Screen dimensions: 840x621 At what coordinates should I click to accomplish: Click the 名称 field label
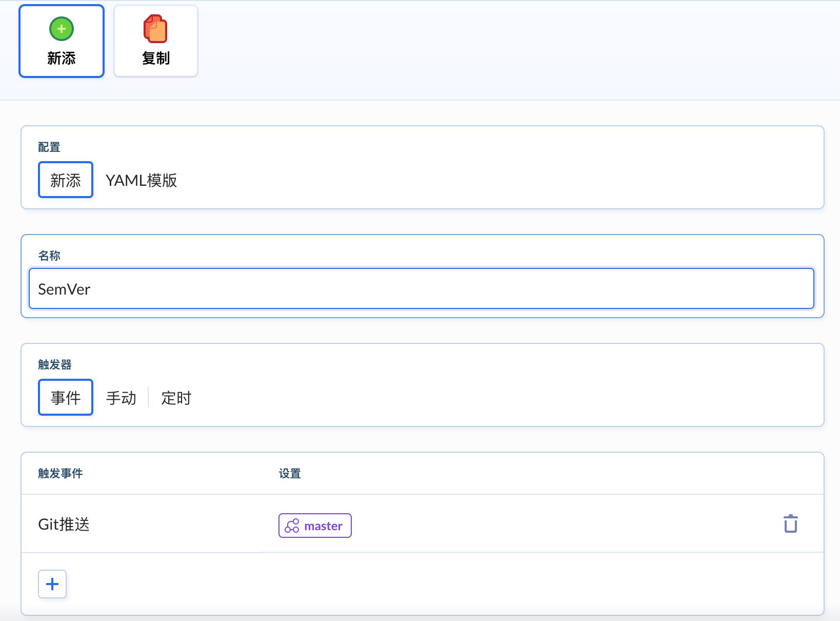point(49,256)
